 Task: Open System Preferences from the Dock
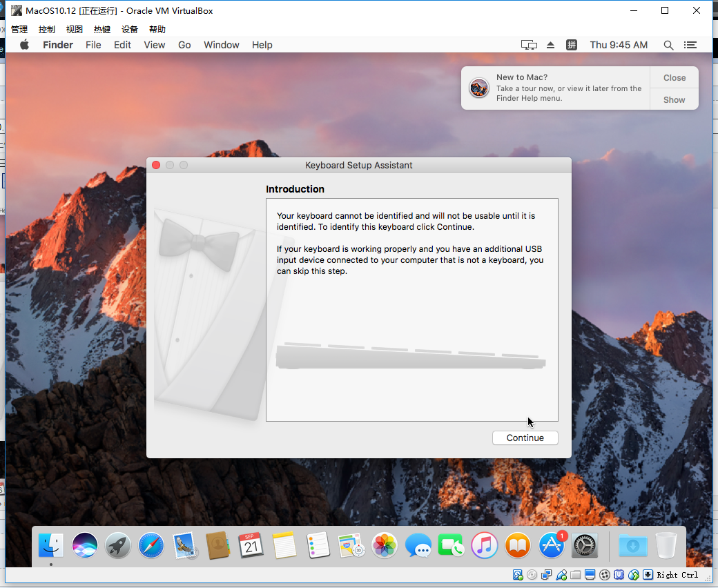click(x=584, y=545)
